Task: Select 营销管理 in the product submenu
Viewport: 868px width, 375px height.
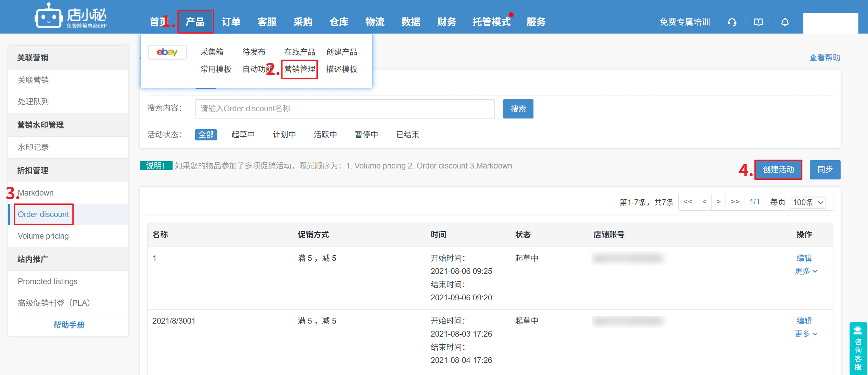Action: coord(300,69)
